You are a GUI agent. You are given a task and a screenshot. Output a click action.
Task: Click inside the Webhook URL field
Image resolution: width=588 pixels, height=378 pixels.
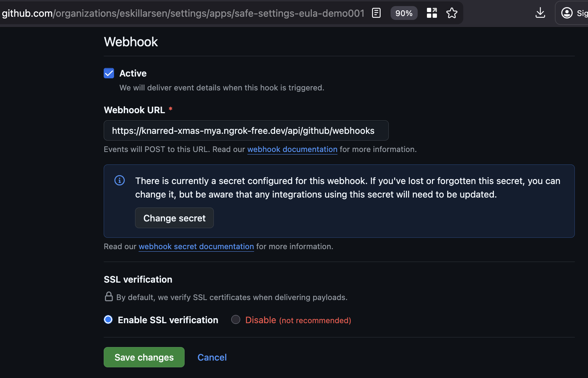(x=246, y=130)
